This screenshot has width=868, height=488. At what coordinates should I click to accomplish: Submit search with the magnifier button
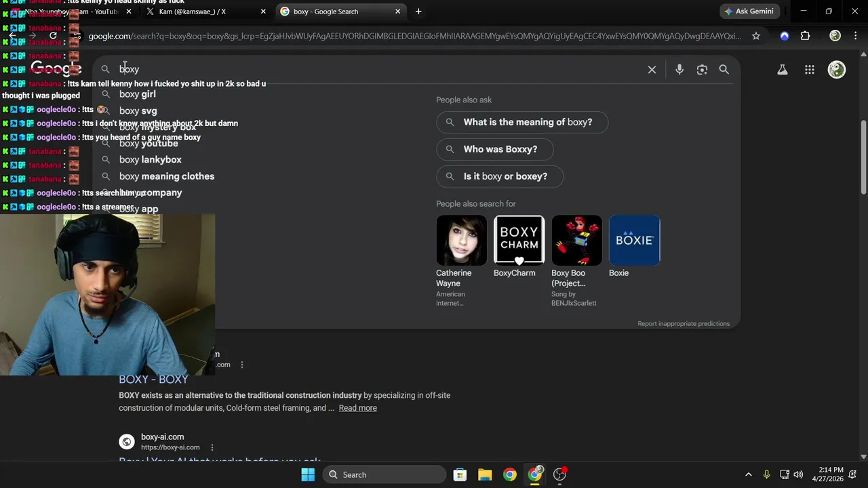pos(724,69)
